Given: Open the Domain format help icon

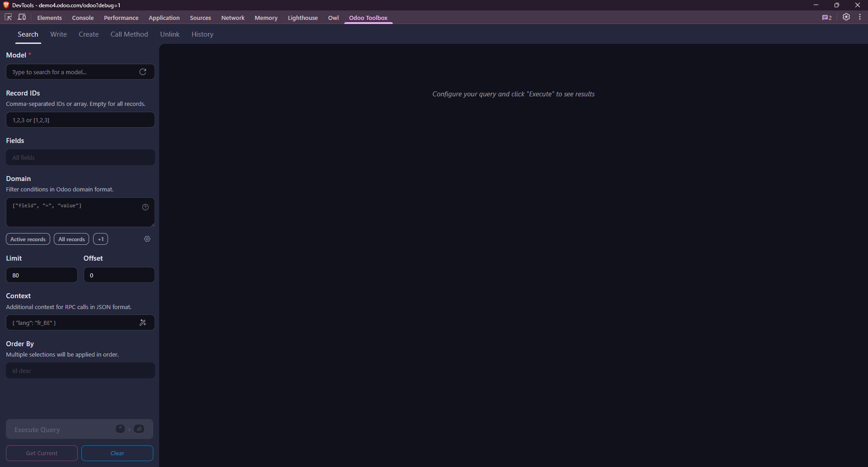Looking at the screenshot, I should point(145,207).
